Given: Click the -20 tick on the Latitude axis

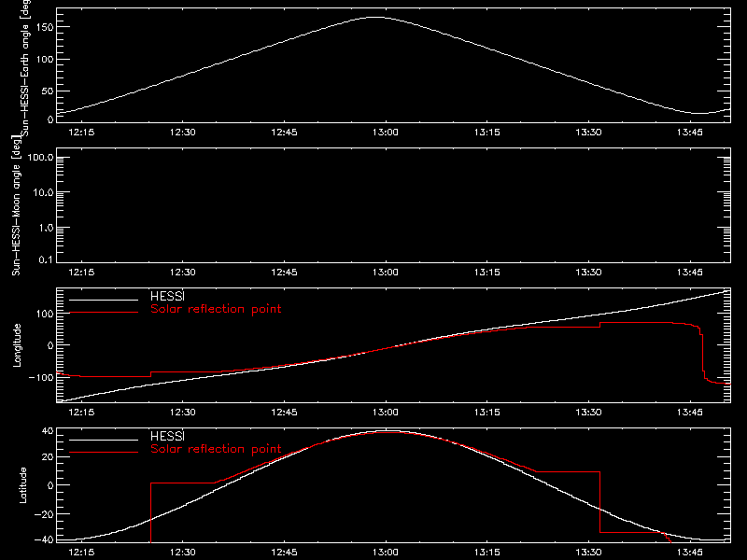Looking at the screenshot, I should click(x=43, y=514).
